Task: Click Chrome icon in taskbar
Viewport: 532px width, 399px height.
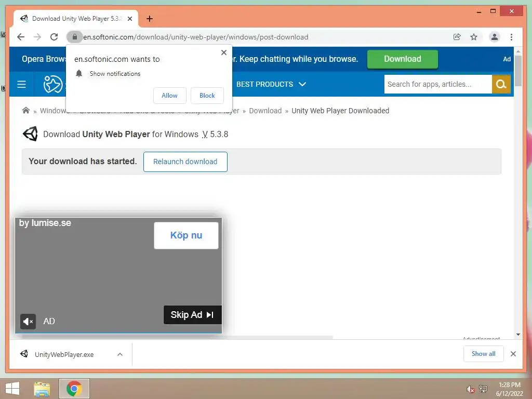Action: point(74,389)
